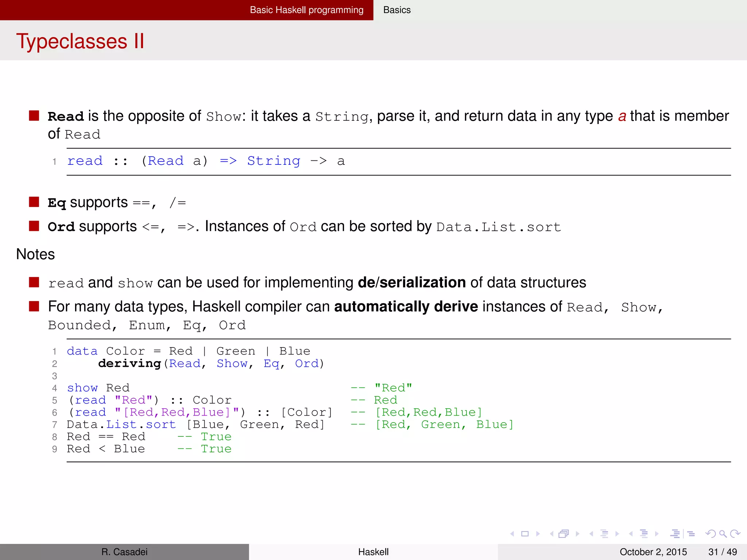This screenshot has height=560, width=747.
Task: Click the read type signature code line
Action: (x=206, y=161)
